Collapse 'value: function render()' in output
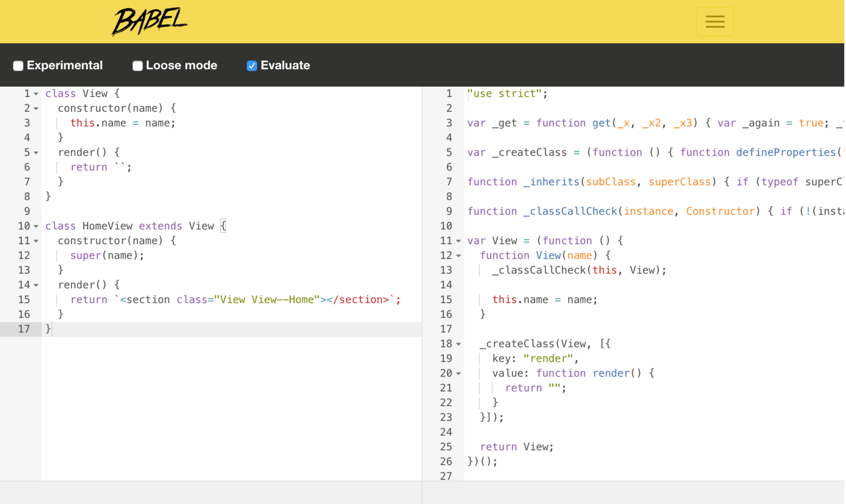This screenshot has width=846, height=504. 458,374
